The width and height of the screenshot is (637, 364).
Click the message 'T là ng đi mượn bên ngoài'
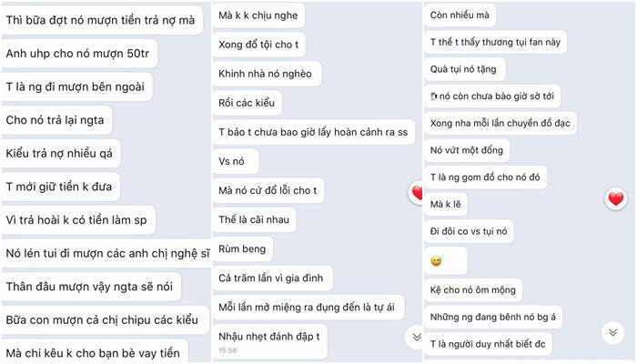(x=76, y=86)
